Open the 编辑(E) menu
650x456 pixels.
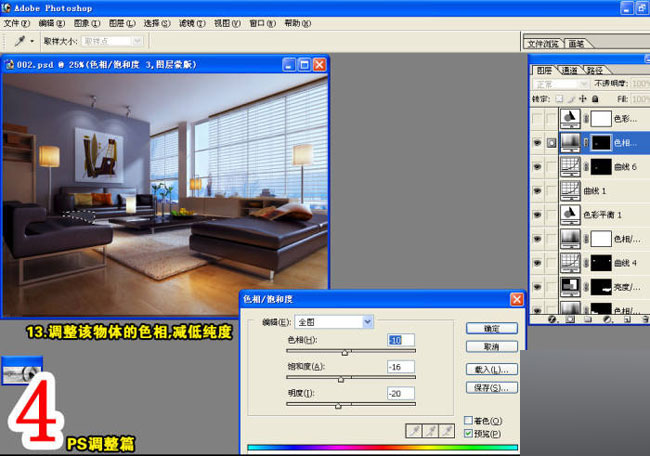[x=51, y=23]
